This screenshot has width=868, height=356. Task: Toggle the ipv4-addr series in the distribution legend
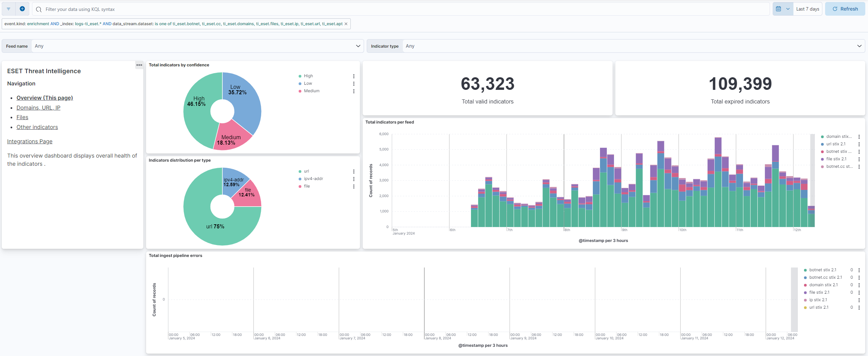pos(313,178)
